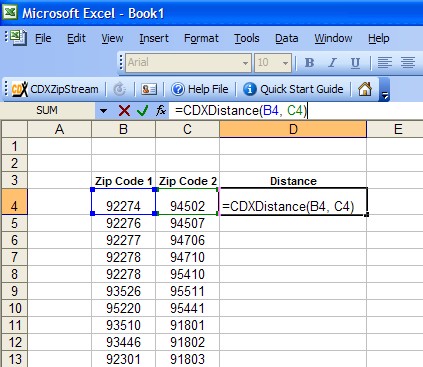Click the 'Zip Code 1' header cell
The height and width of the screenshot is (367, 423).
123,180
